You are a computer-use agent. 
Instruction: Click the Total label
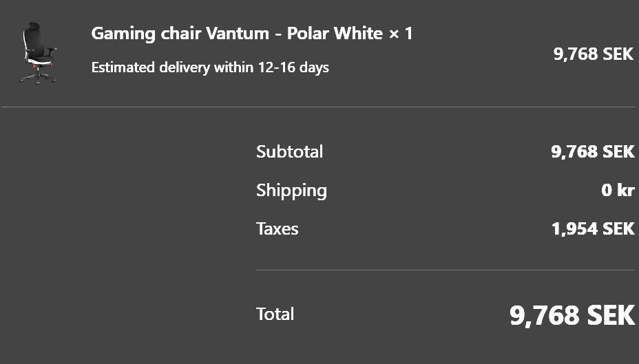coord(275,314)
